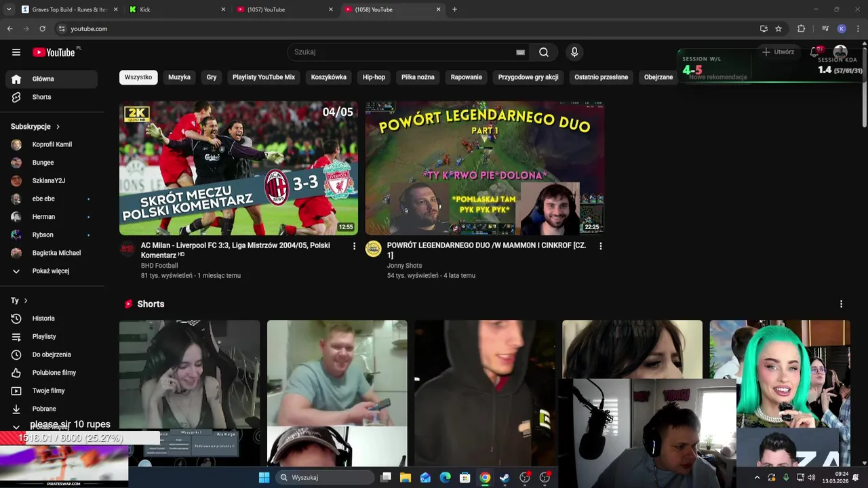Open Chrome media controls icon
Viewport: 868px width, 488px height.
825,28
